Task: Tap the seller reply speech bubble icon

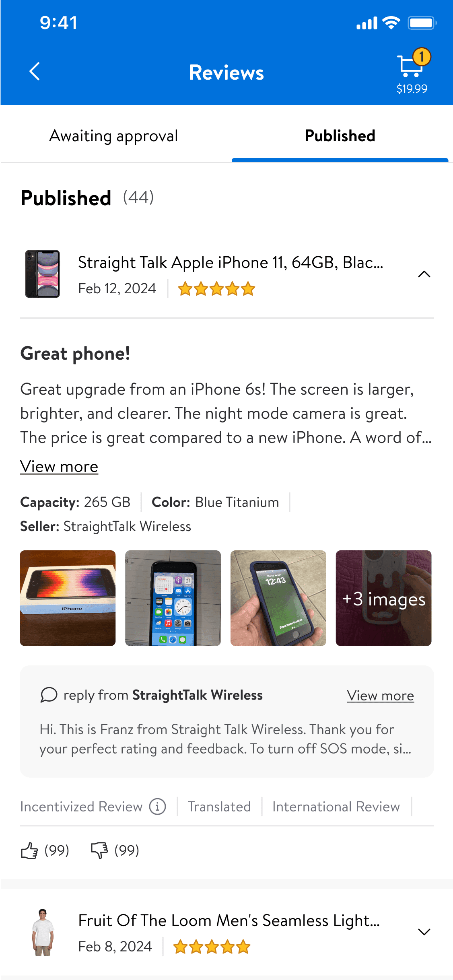Action: pos(49,695)
